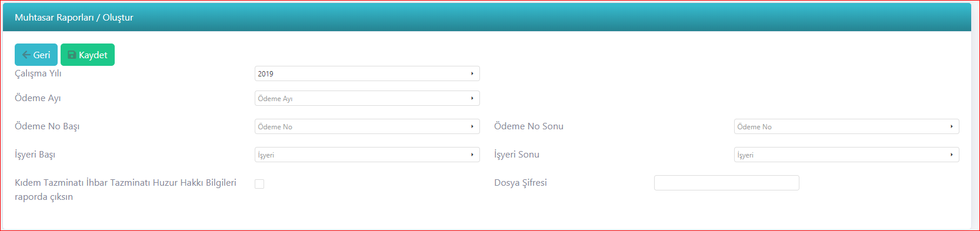Focus the Dosya Şifresi text field

(x=726, y=183)
